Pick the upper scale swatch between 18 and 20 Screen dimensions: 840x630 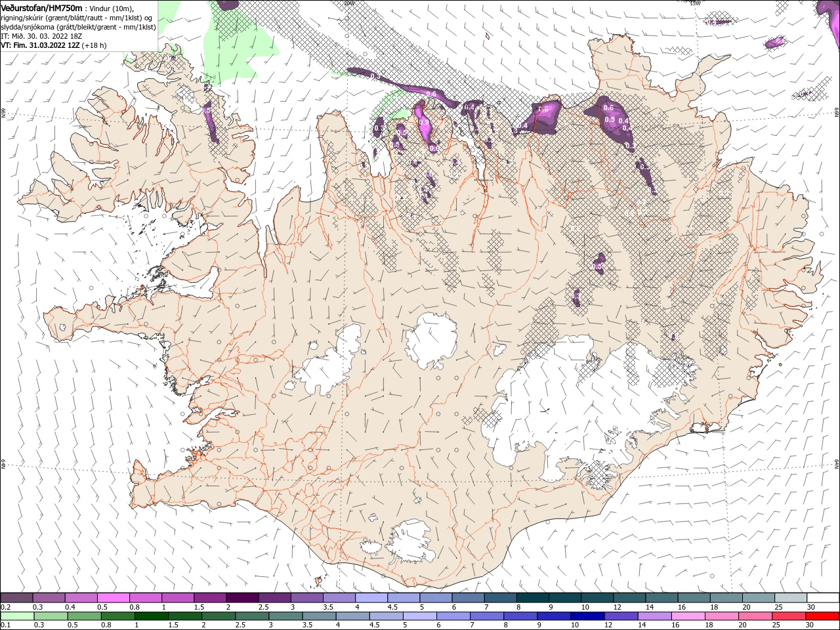[x=727, y=597]
